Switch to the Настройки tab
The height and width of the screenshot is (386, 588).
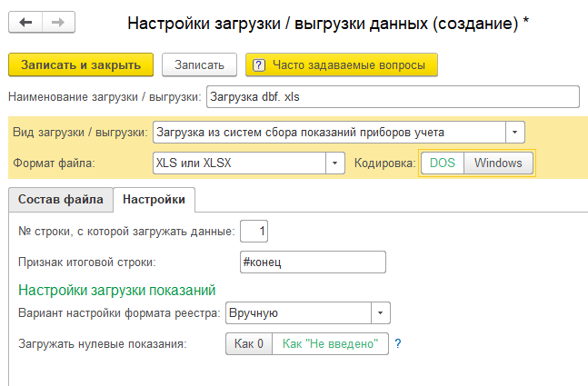(x=154, y=200)
